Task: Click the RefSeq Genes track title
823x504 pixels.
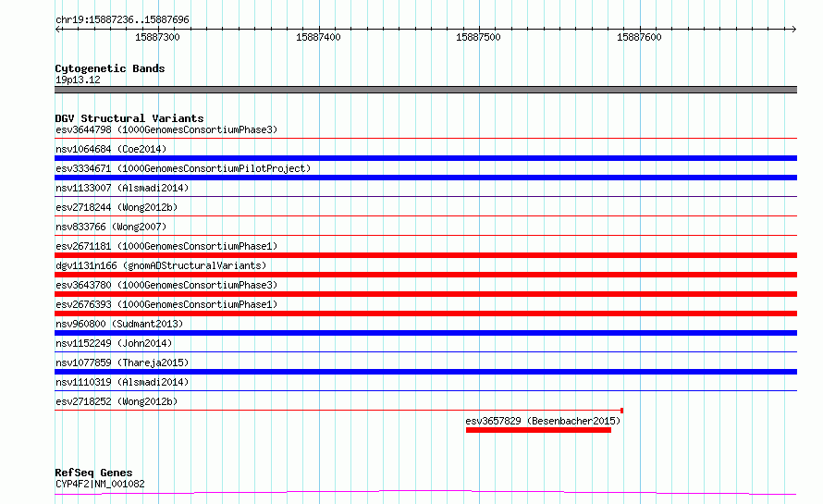Action: tap(93, 473)
